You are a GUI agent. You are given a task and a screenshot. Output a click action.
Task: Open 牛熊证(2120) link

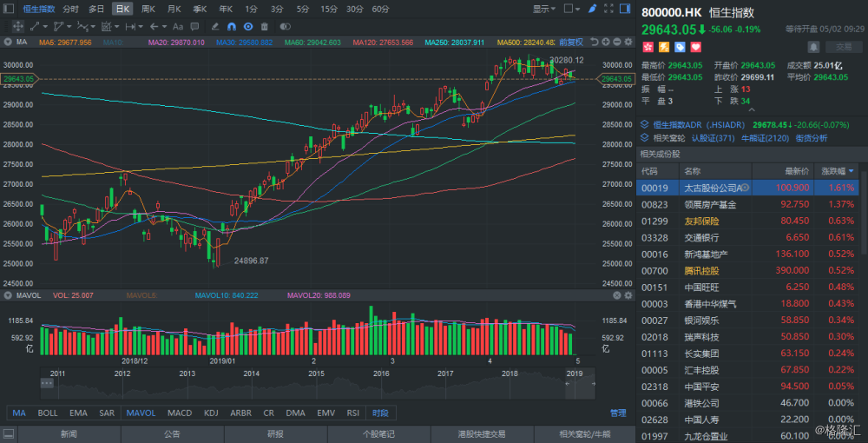pyautogui.click(x=763, y=138)
